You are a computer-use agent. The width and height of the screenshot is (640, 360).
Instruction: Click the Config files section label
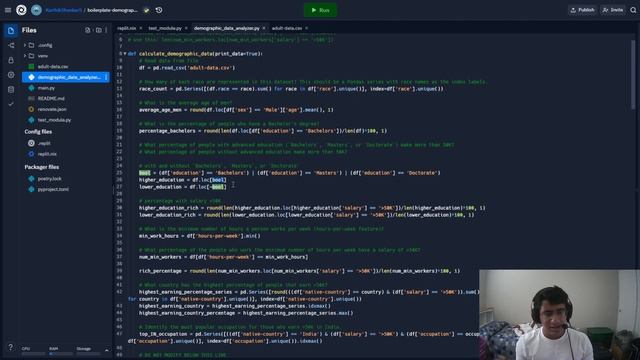coord(38,132)
